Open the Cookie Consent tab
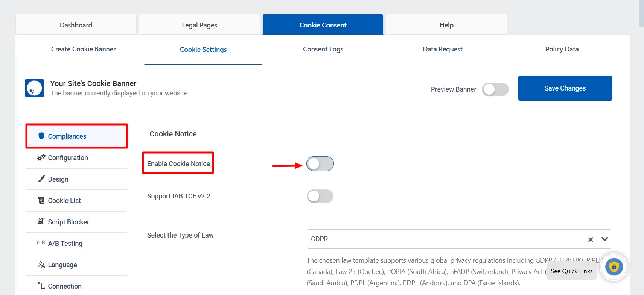 pyautogui.click(x=323, y=25)
